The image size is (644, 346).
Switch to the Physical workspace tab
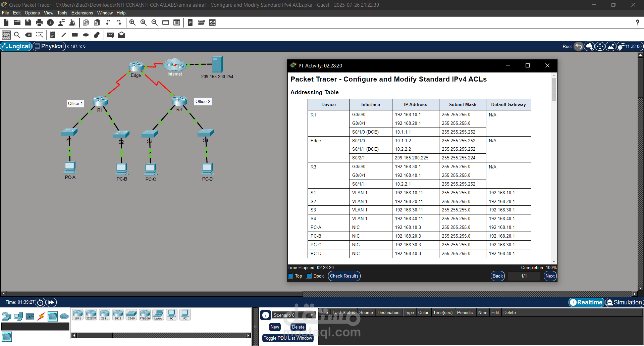pyautogui.click(x=49, y=46)
